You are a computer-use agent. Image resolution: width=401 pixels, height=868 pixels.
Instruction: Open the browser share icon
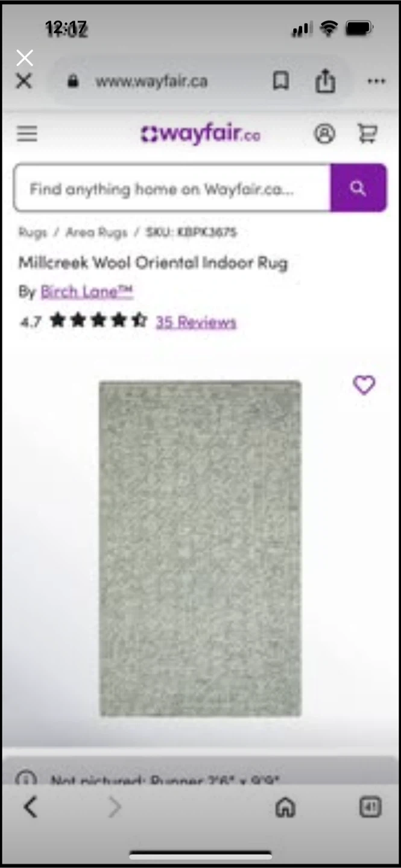(x=325, y=81)
